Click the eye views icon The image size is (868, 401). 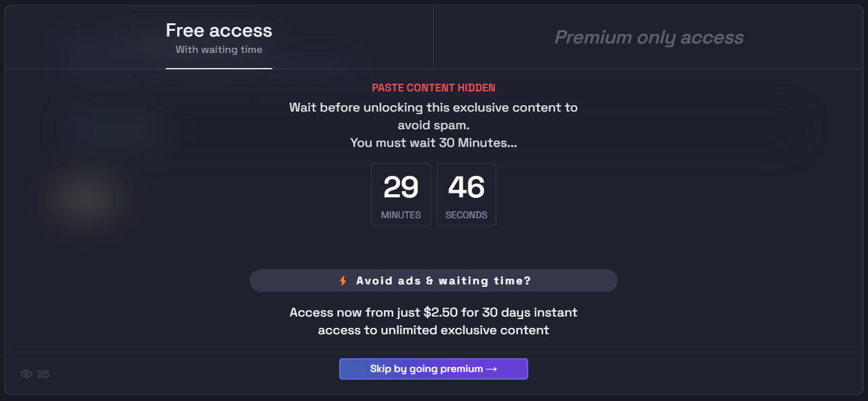(26, 374)
